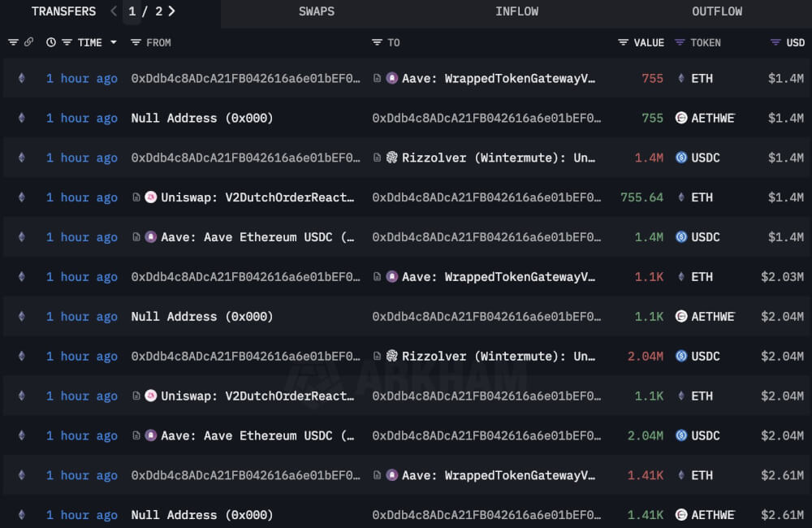Viewport: 812px width, 528px height.
Task: Open Uniswap: V2DutchOrderReact link in 755.64 ETH row
Action: point(258,197)
